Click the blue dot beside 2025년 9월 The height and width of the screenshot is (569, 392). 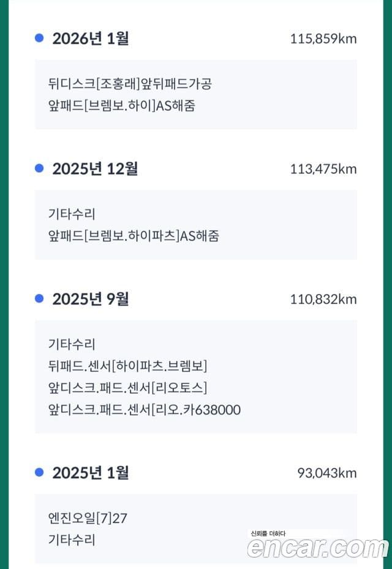point(39,299)
